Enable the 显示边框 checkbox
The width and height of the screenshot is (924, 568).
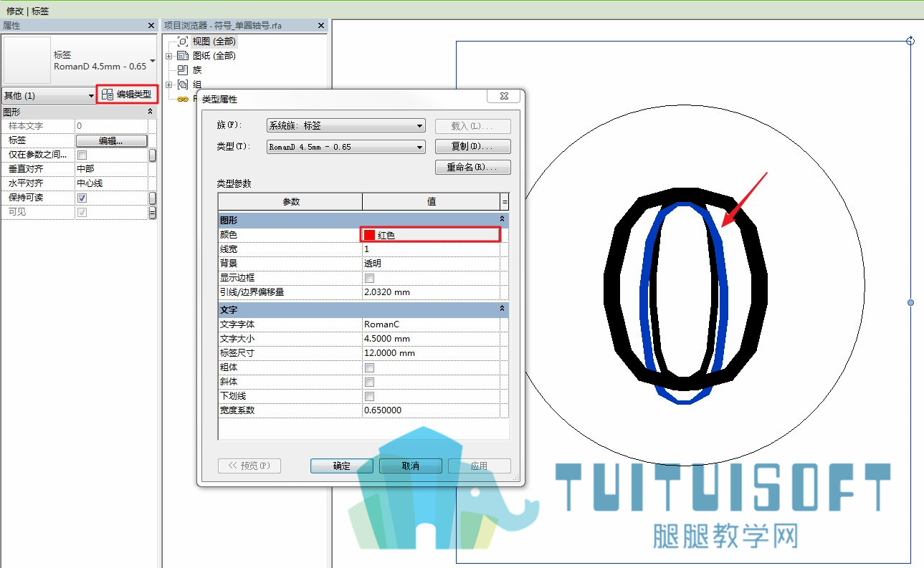pyautogui.click(x=370, y=278)
